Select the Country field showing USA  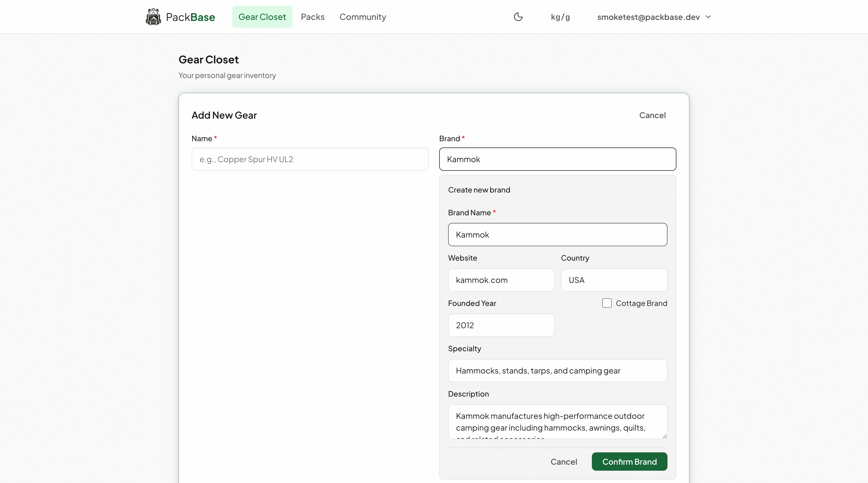tap(614, 280)
